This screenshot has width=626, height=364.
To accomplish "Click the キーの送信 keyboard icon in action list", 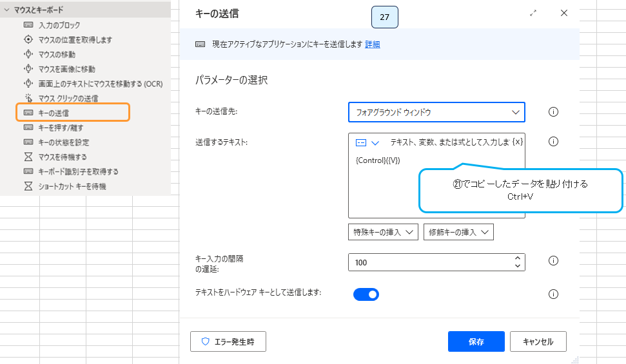I will point(28,113).
